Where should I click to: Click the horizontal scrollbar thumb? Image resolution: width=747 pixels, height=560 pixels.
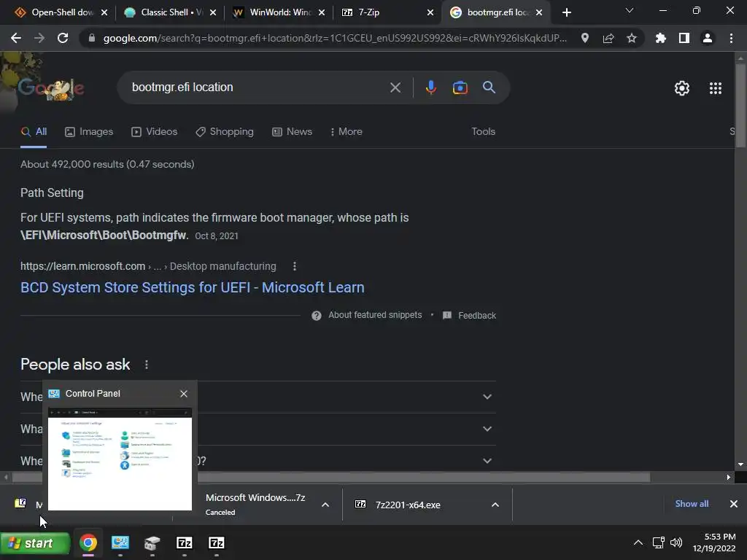(331, 477)
